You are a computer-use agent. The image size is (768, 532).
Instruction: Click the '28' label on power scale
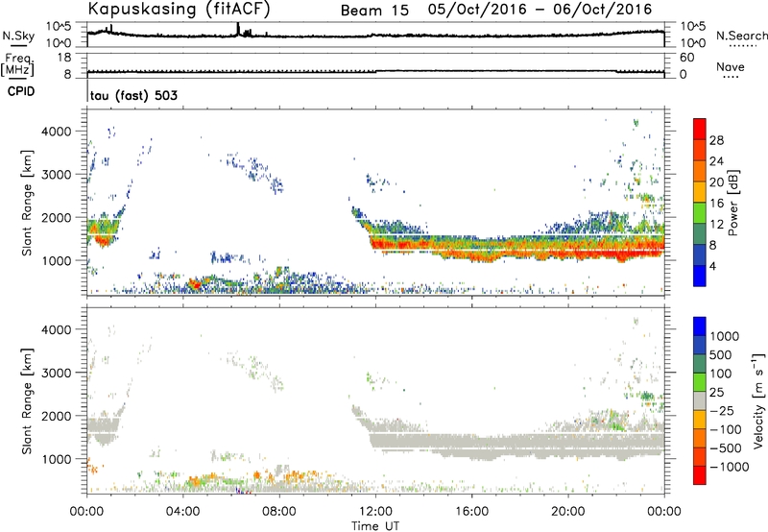716,140
